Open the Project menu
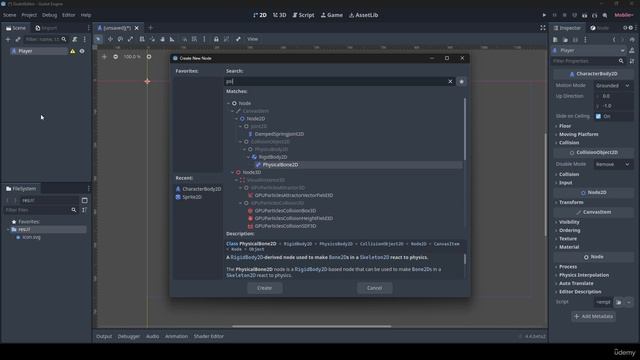 click(x=29, y=15)
